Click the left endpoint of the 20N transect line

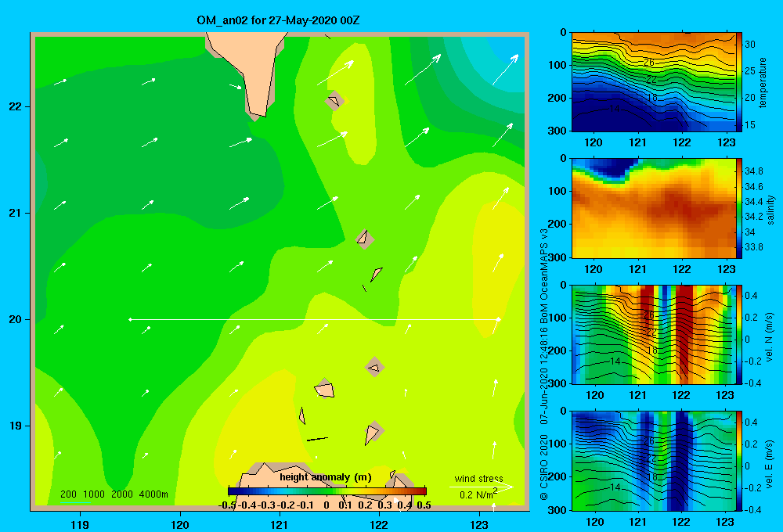click(130, 319)
